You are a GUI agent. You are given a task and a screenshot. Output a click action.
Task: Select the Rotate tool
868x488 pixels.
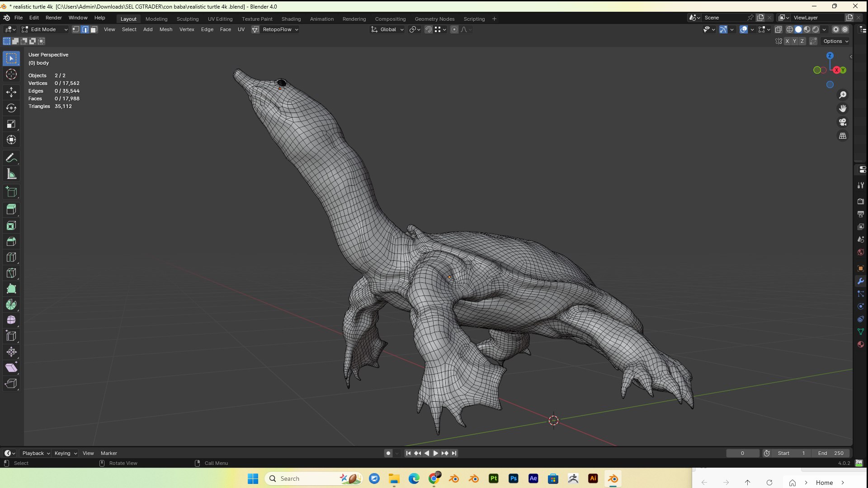click(x=11, y=108)
